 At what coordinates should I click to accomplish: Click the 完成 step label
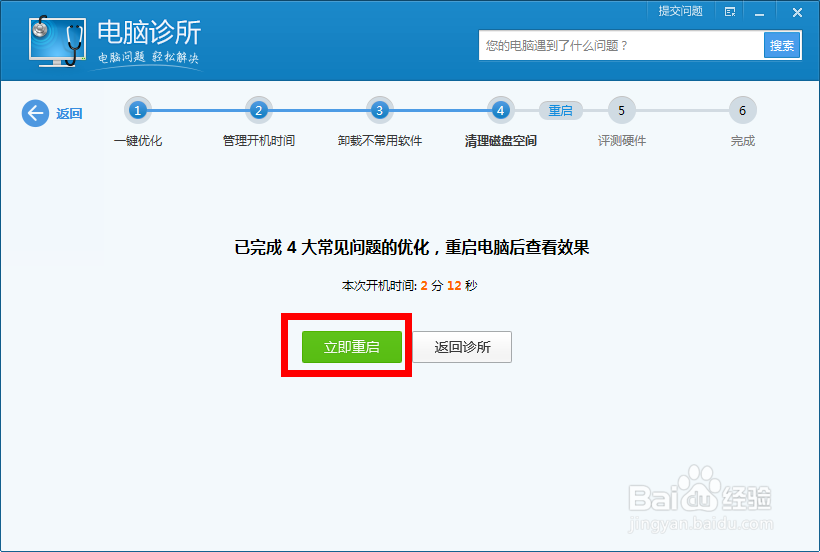(x=743, y=141)
